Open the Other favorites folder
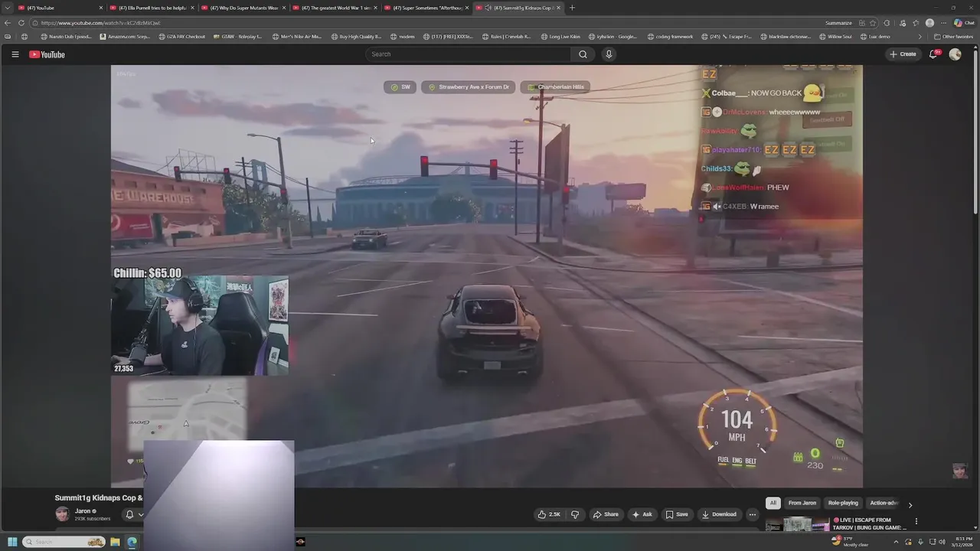The height and width of the screenshot is (551, 980). click(953, 36)
